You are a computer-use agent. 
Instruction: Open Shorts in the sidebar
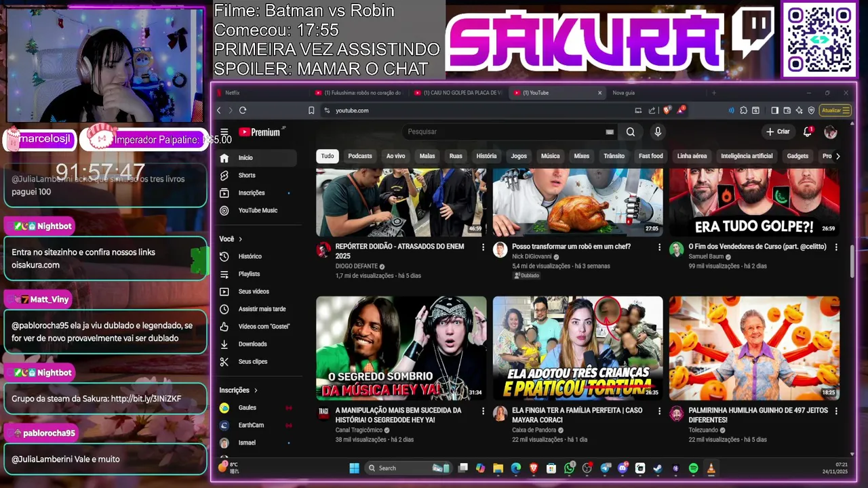258,176
